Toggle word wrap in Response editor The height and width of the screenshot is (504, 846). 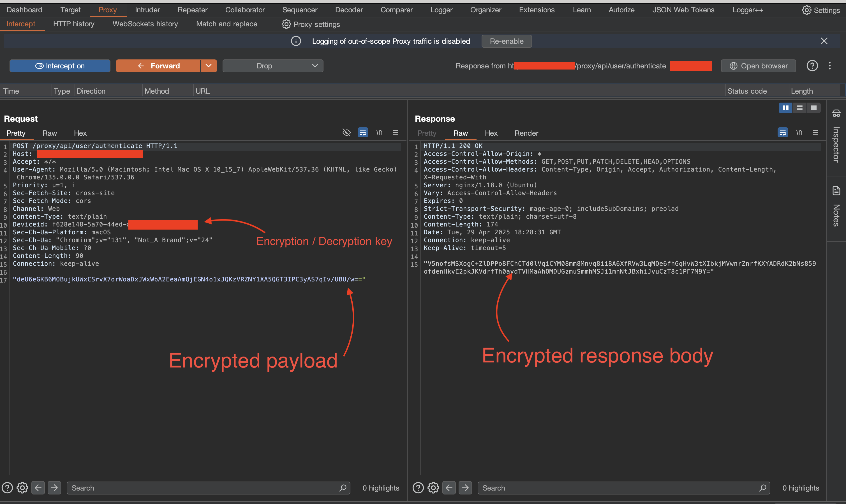point(783,133)
